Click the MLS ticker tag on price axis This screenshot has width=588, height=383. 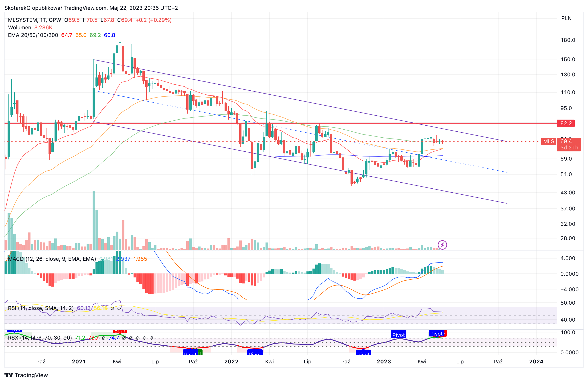click(x=548, y=141)
